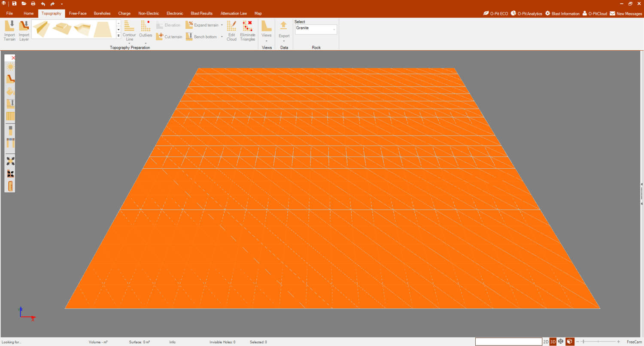The height and width of the screenshot is (346, 644).
Task: Click the zoom in plus button
Action: pos(618,342)
